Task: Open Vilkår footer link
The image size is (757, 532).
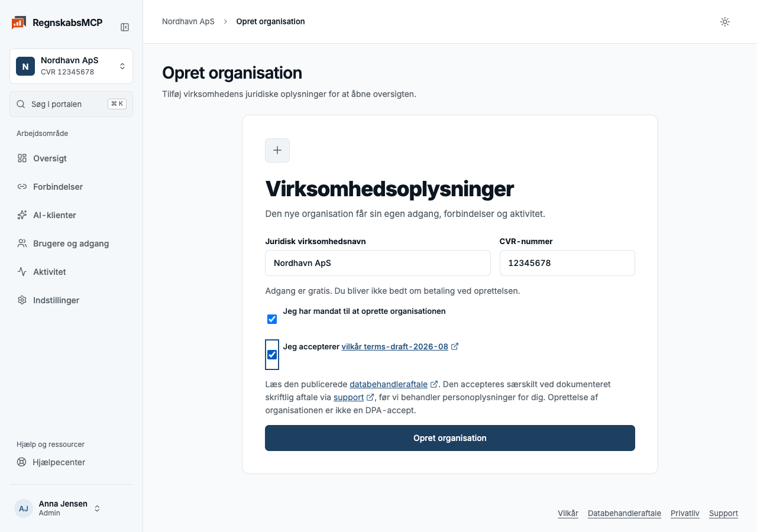Action: (x=568, y=514)
